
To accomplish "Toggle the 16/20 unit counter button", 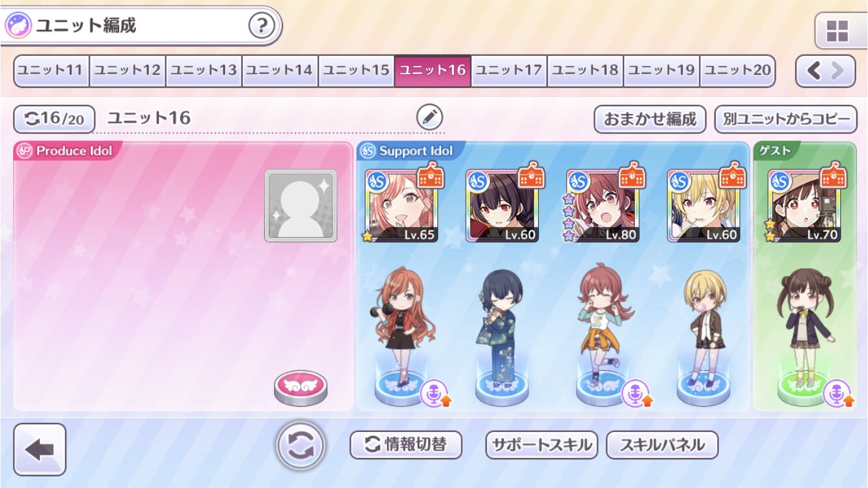I will 55,119.
